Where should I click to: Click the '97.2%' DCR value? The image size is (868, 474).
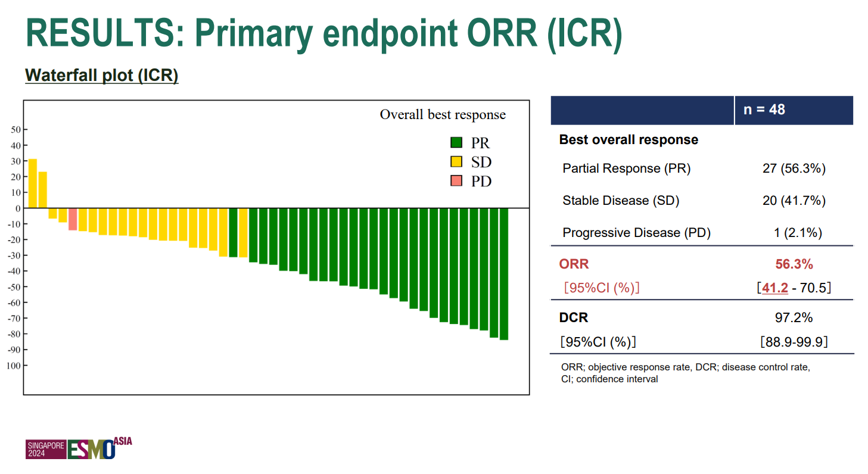(x=794, y=318)
